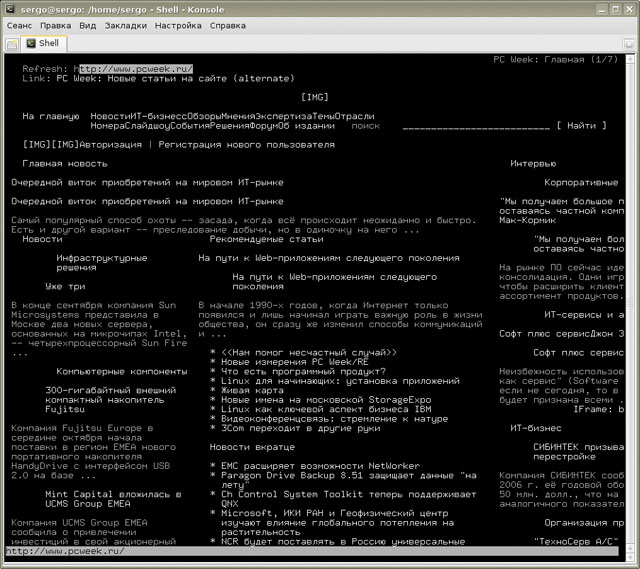Image resolution: width=640 pixels, height=569 pixels.
Task: Click 300-гигабайтный внешний компактный накопитель Fujitsu link
Action: (110, 400)
